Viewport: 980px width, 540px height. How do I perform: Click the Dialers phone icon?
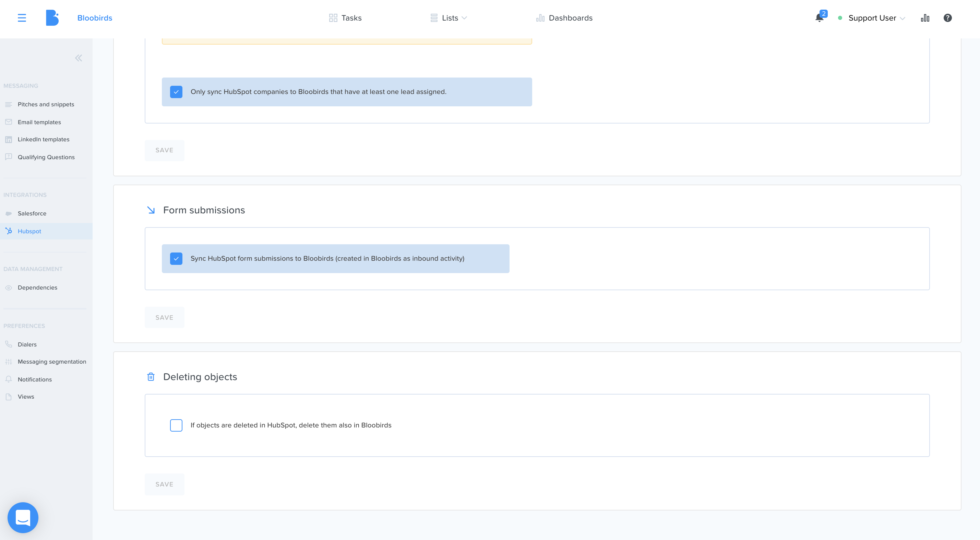point(8,344)
